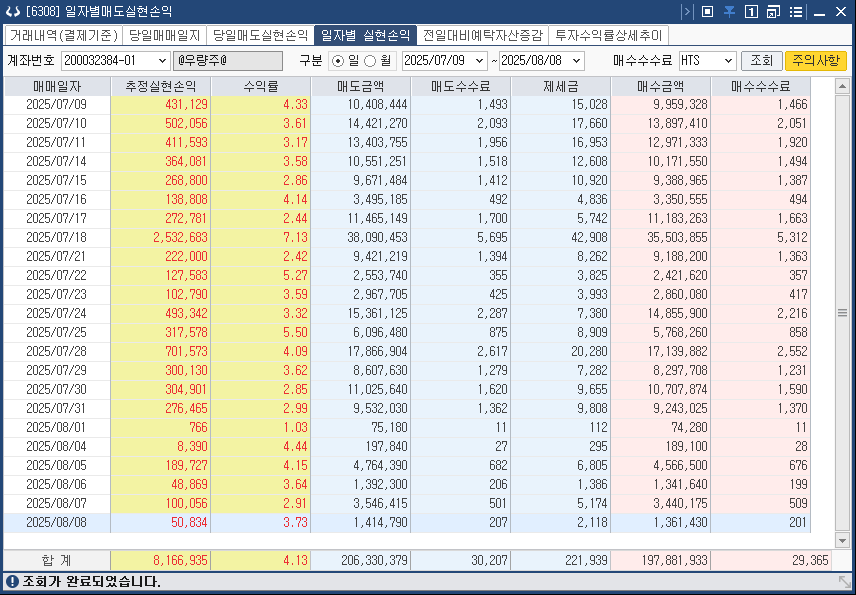856x595 pixels.
Task: Click the screenshot 6308 title label
Action: (95, 11)
